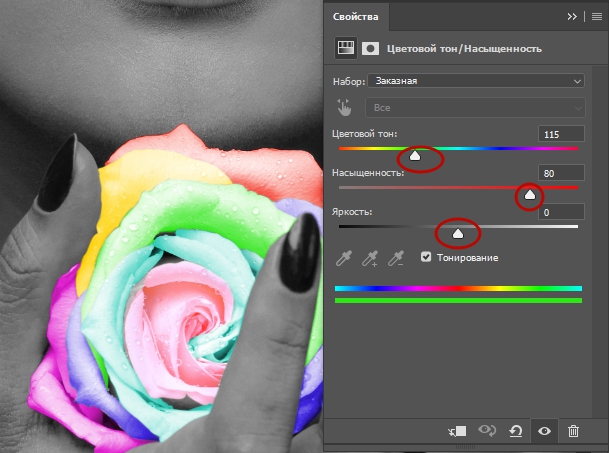Click the Цветовой тон label
This screenshot has width=609, height=453.
coord(365,134)
